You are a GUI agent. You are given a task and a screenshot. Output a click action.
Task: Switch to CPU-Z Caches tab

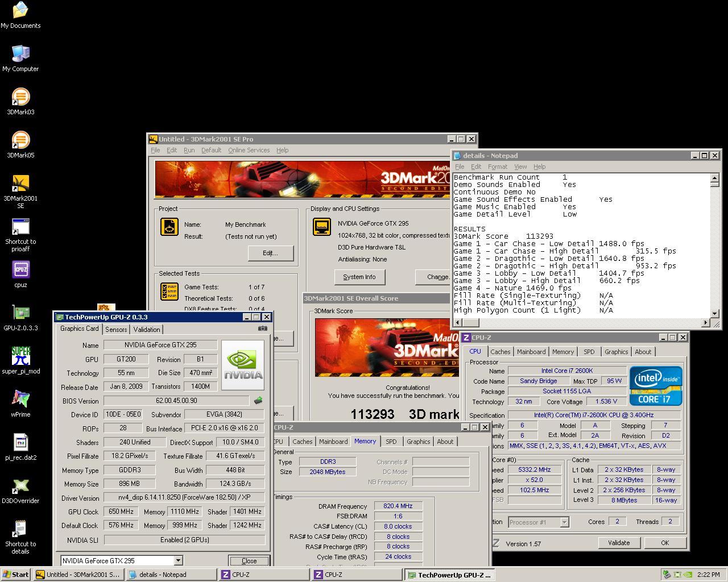[500, 352]
